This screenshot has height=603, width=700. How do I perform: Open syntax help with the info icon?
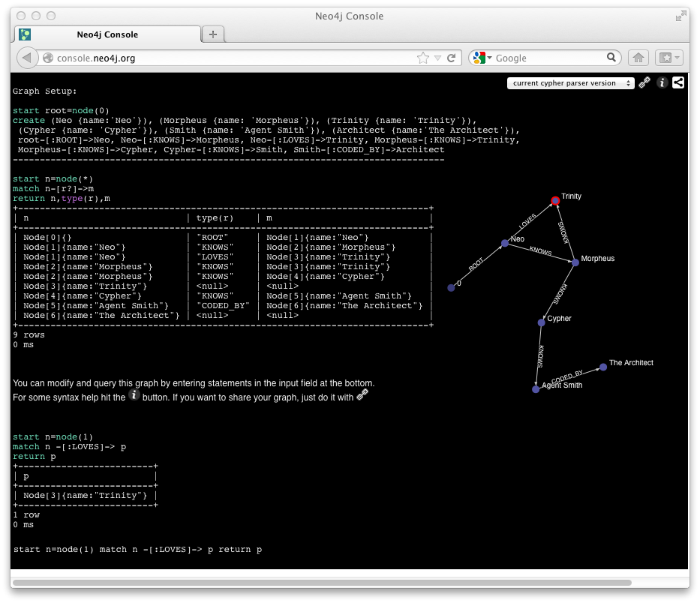click(x=662, y=82)
